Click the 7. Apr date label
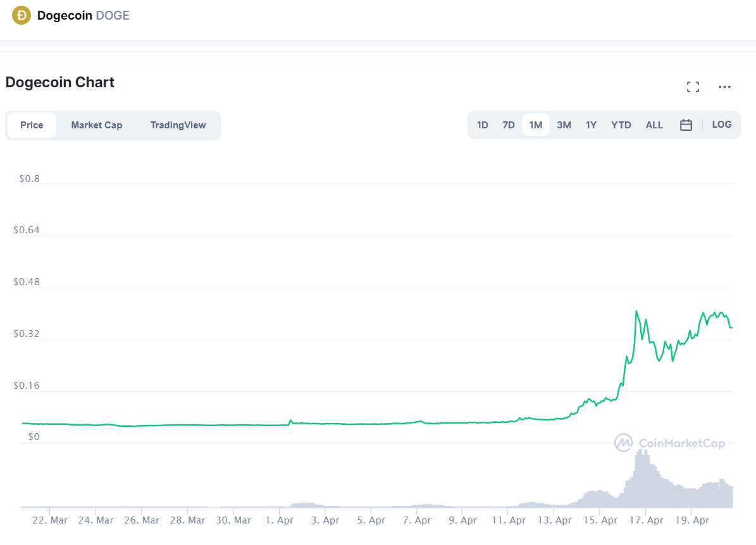Viewport: 756px width, 545px height. [417, 520]
